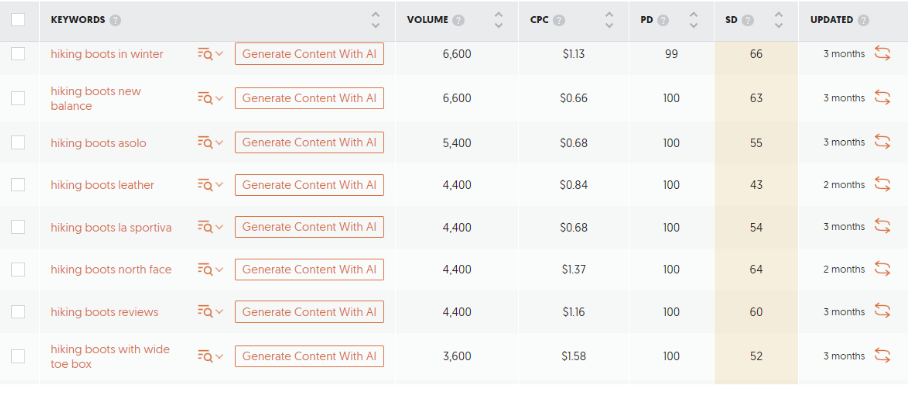Open the hiking boots reviews keyword link
Image resolution: width=912 pixels, height=403 pixels.
(104, 312)
